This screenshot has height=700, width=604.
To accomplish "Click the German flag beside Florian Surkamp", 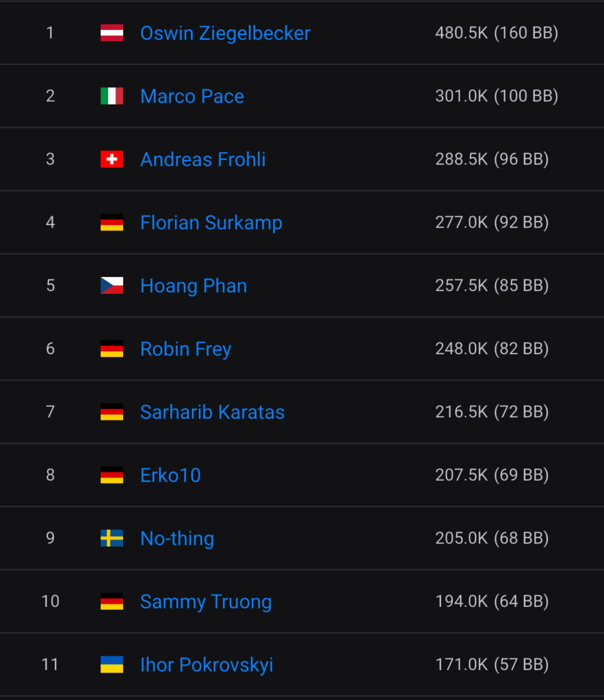I will point(111,222).
